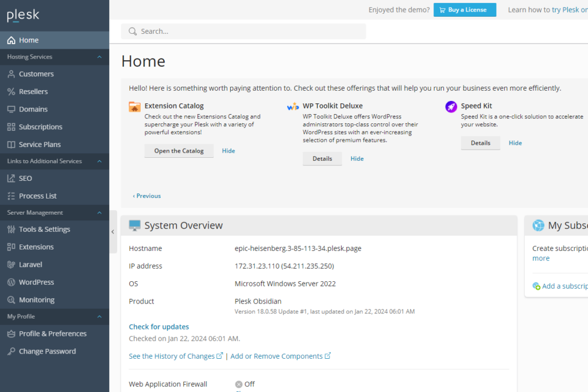The height and width of the screenshot is (392, 588).
Task: Click the My Subscriptions globe icon
Action: 538,226
